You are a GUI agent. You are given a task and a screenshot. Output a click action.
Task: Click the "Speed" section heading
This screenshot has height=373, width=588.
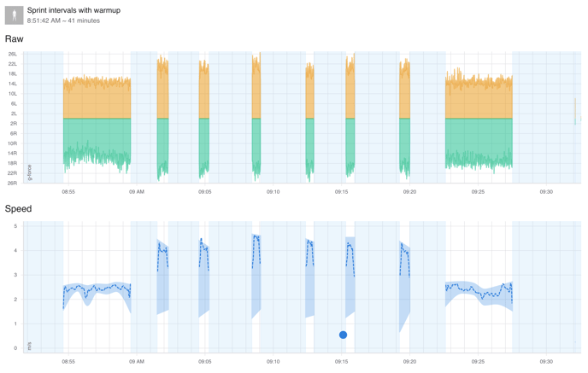pyautogui.click(x=18, y=208)
